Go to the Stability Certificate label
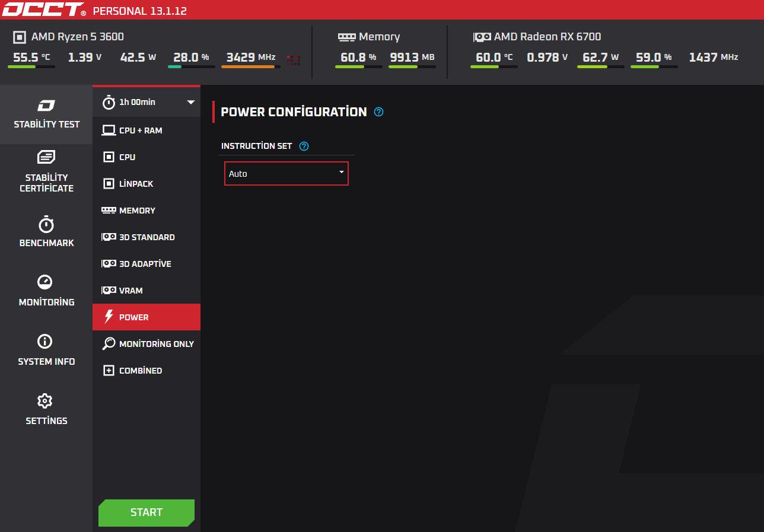Image resolution: width=764 pixels, height=532 pixels. click(46, 183)
